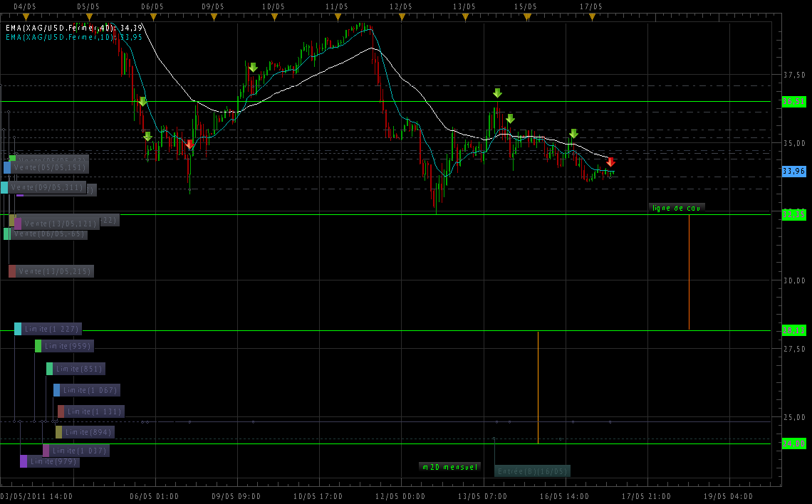Click the red arrow at the latest candle
Screen dimensions: 812x504
[x=610, y=162]
